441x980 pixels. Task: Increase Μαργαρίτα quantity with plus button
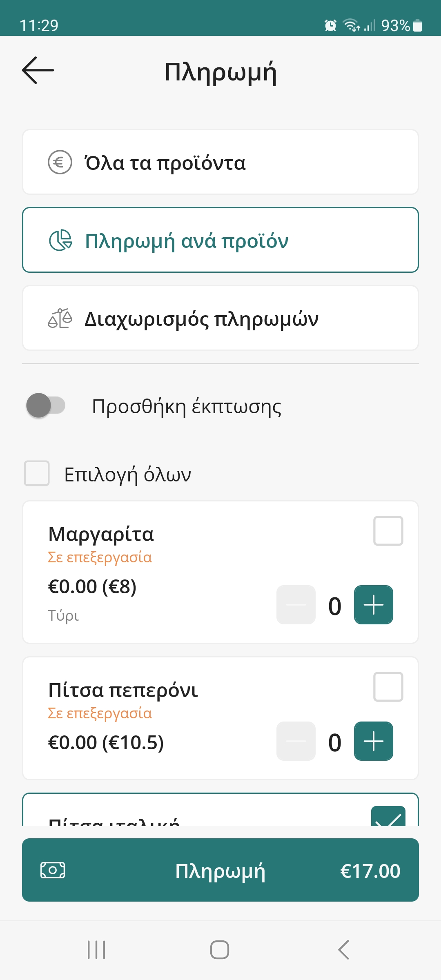pyautogui.click(x=373, y=605)
